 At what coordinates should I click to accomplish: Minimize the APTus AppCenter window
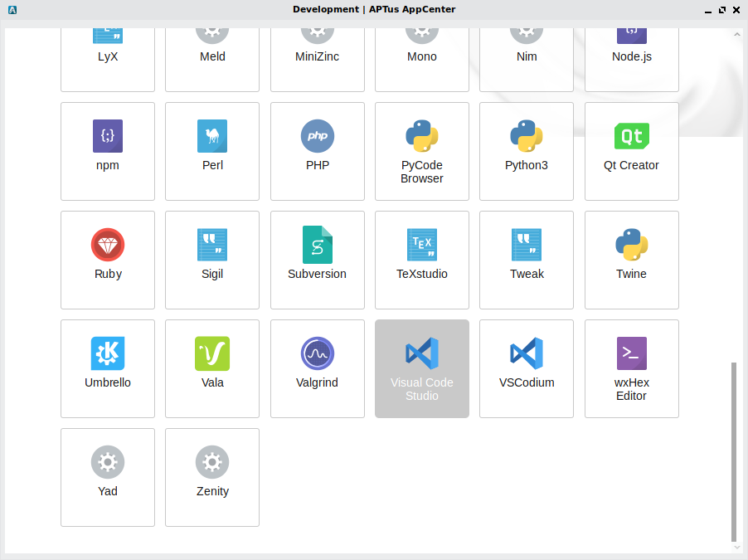[708, 10]
